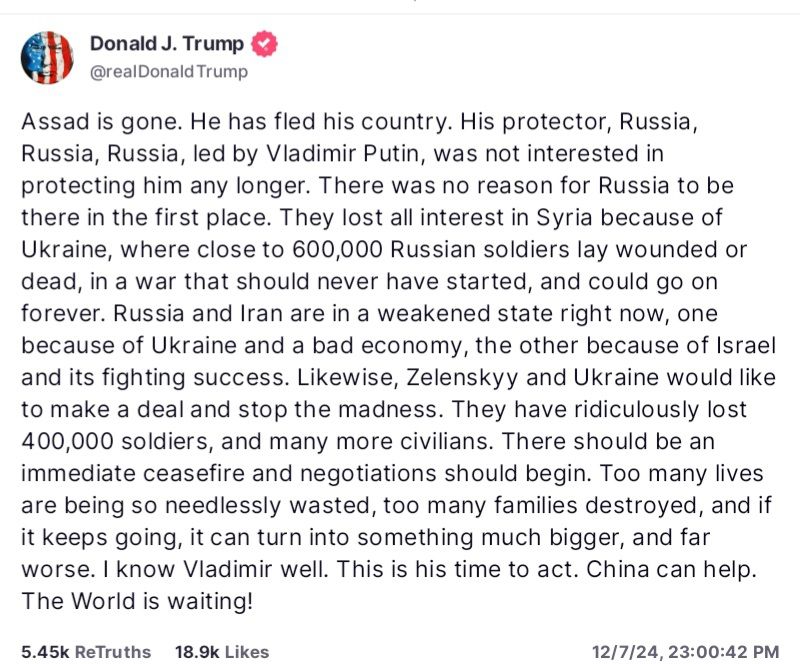This screenshot has height=664, width=800.
Task: Click the closing phrase "The World is waiting!"
Action: pyautogui.click(x=137, y=601)
